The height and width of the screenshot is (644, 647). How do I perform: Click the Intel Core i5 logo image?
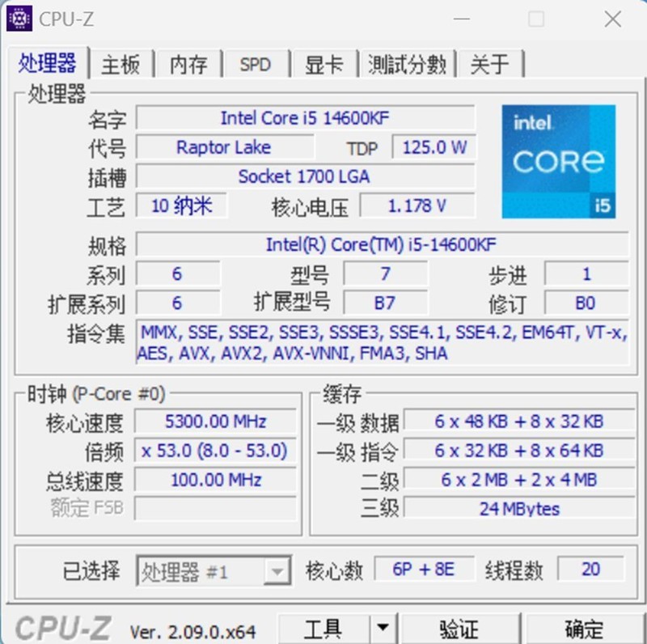pyautogui.click(x=558, y=163)
